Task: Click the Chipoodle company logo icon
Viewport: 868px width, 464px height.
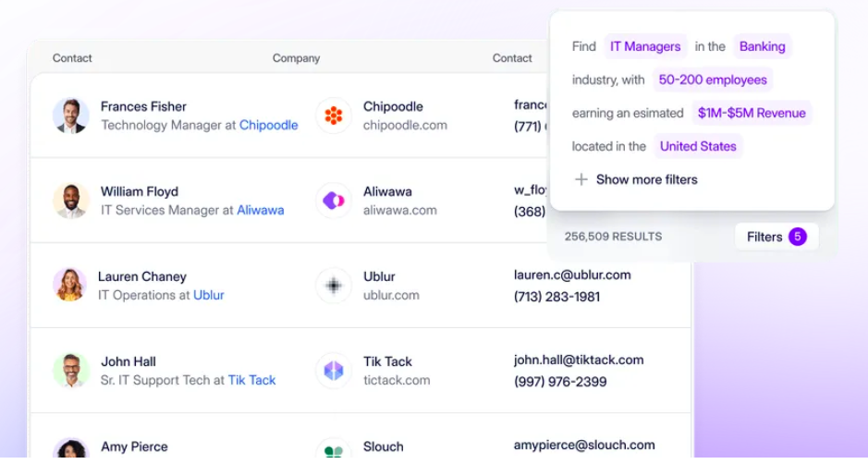Action: pos(334,116)
